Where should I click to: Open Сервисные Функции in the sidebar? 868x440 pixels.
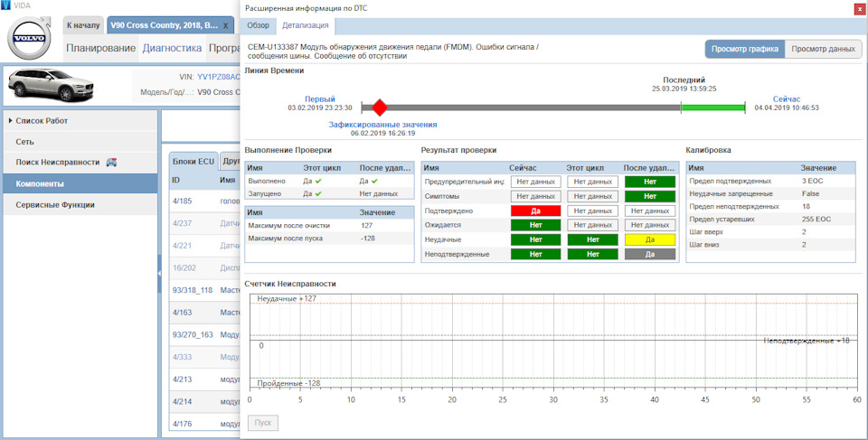point(80,205)
